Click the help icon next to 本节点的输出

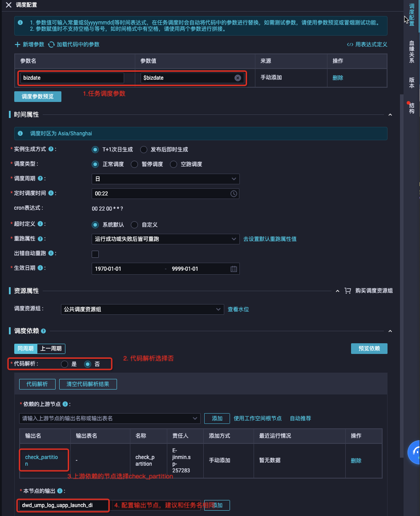60,491
